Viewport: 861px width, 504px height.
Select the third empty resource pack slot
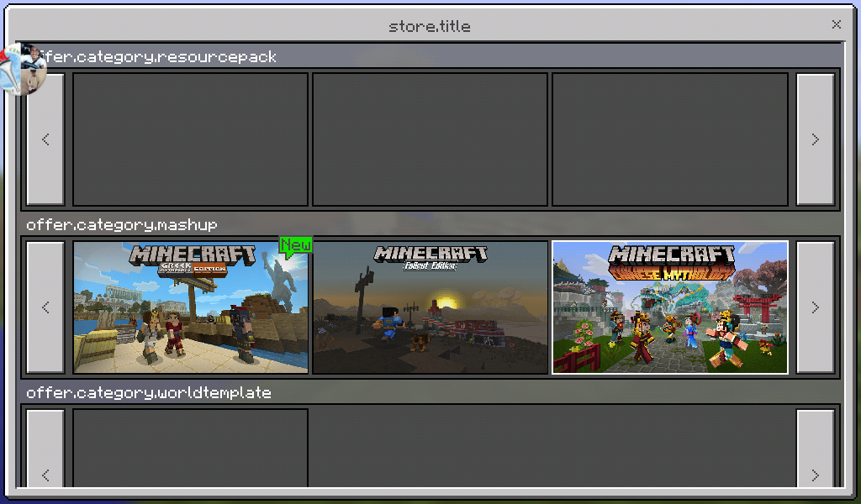(670, 139)
